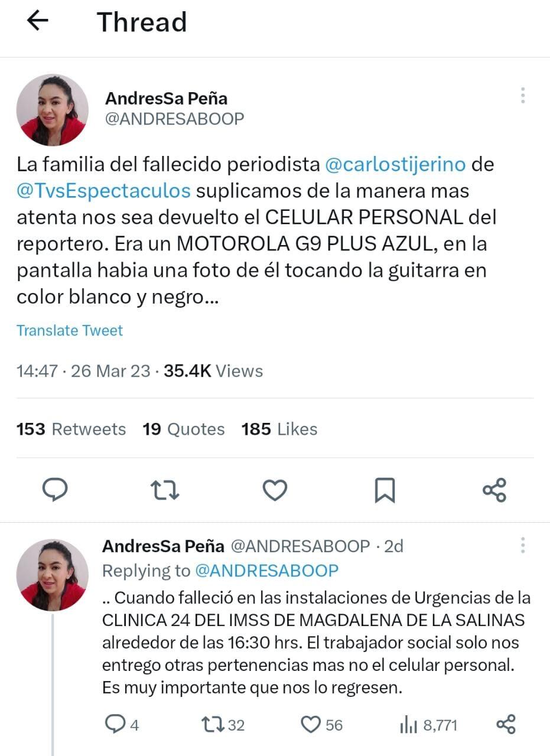
Task: View analytics showing 8,771 views
Action: point(428,725)
